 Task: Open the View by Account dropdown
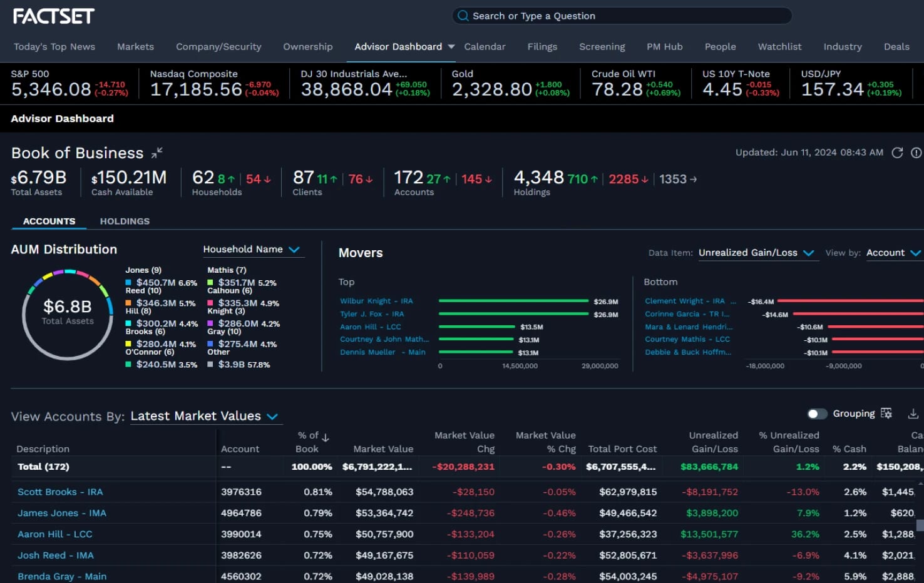[893, 253]
